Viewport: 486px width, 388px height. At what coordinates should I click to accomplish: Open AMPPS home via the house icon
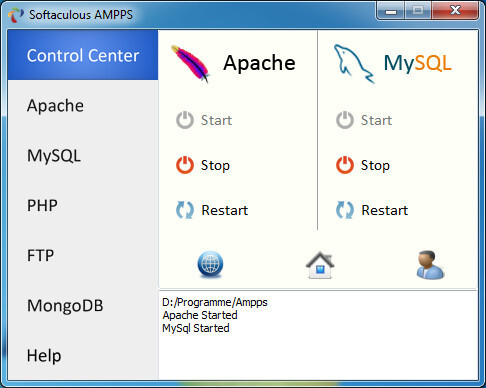[320, 265]
